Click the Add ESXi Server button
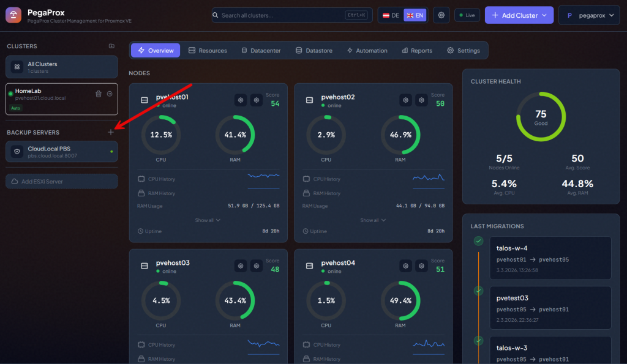This screenshot has width=627, height=364. (61, 181)
